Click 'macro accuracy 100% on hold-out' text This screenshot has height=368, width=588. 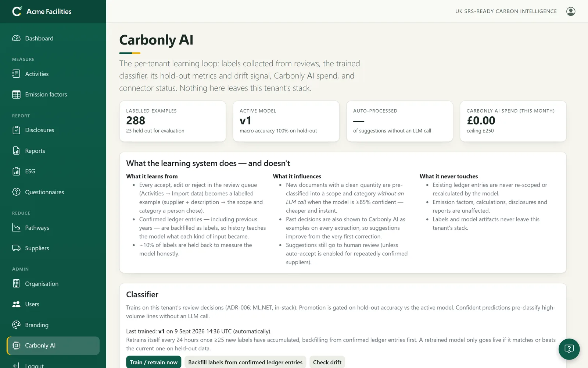[278, 131]
